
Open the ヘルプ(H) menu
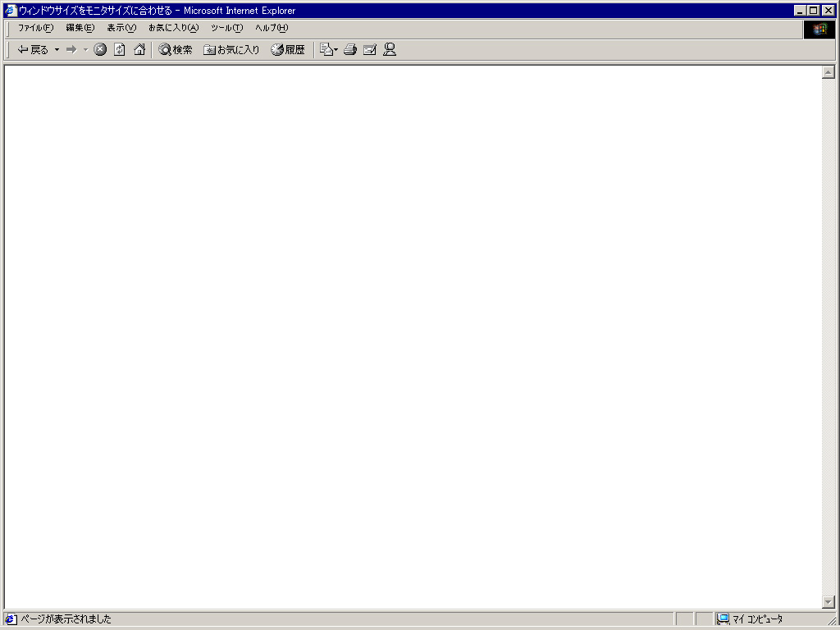pyautogui.click(x=272, y=28)
